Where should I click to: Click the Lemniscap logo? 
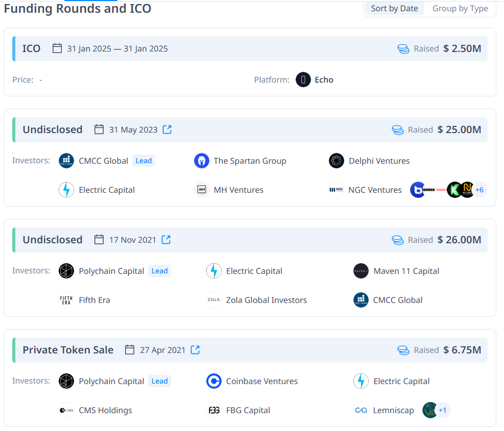pyautogui.click(x=361, y=410)
